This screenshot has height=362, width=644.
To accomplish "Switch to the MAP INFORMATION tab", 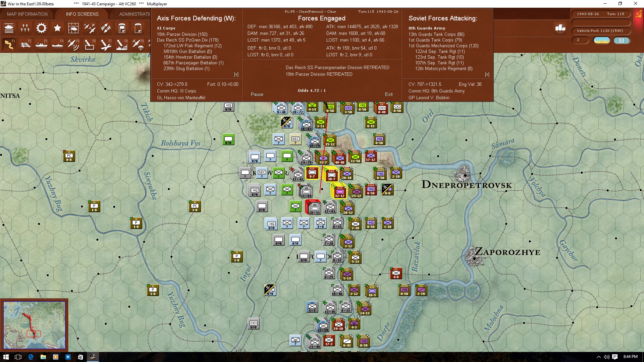I will click(x=27, y=14).
